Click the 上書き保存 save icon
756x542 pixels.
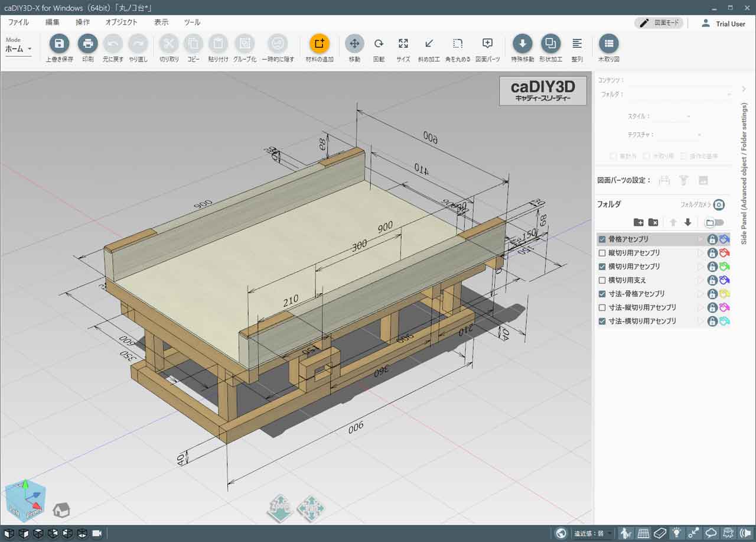59,44
